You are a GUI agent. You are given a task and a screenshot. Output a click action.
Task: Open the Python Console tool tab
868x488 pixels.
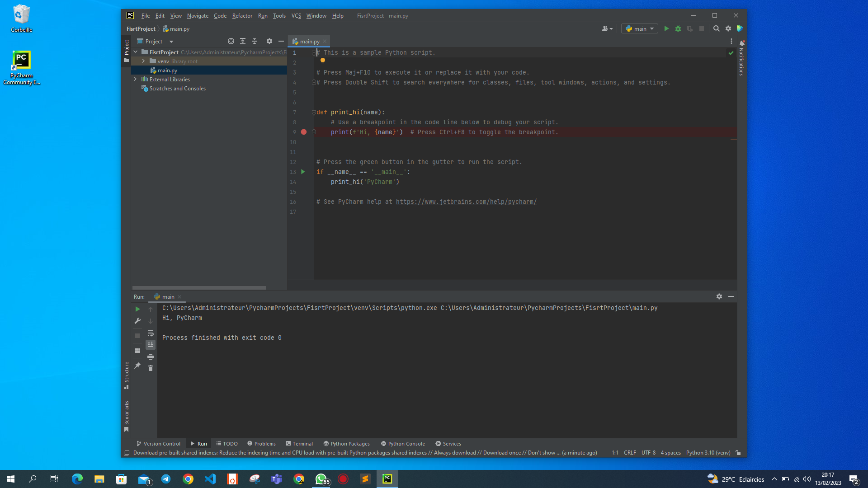pos(403,444)
